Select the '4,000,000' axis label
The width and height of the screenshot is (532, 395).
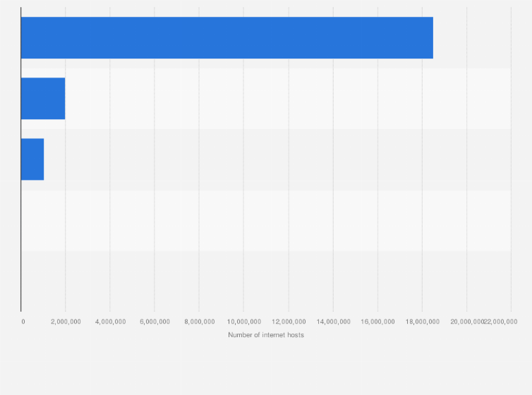[x=111, y=322]
